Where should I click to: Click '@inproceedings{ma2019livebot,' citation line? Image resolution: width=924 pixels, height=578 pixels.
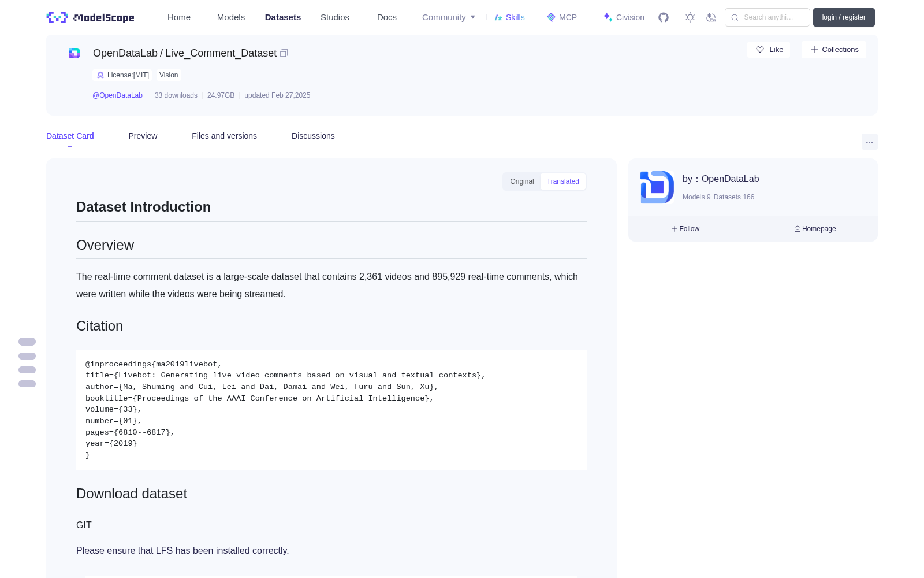[x=154, y=364]
